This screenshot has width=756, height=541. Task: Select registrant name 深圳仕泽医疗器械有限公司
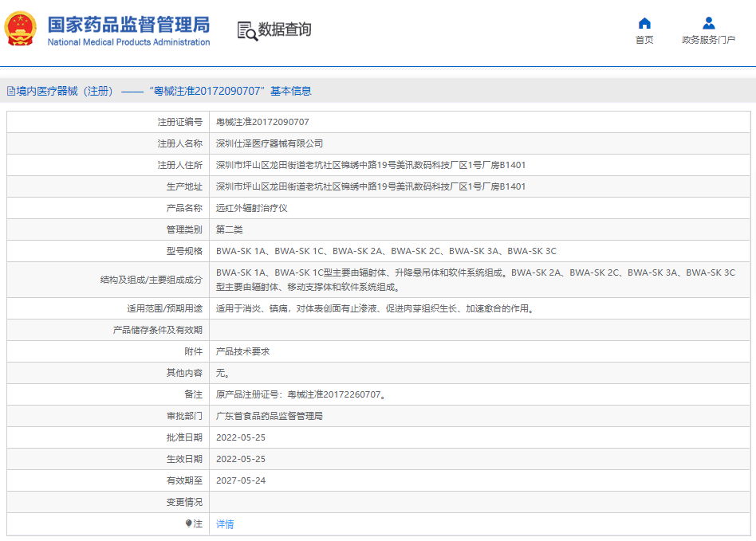(x=270, y=143)
